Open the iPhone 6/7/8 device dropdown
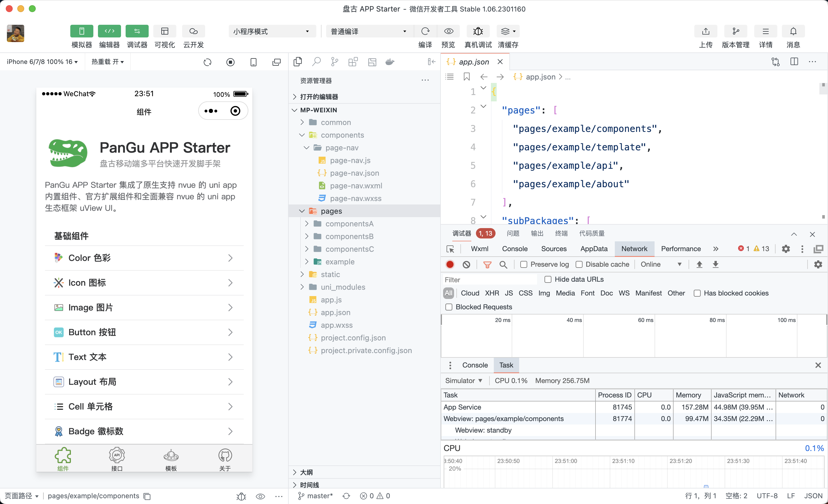Viewport: 828px width, 504px height. click(42, 62)
